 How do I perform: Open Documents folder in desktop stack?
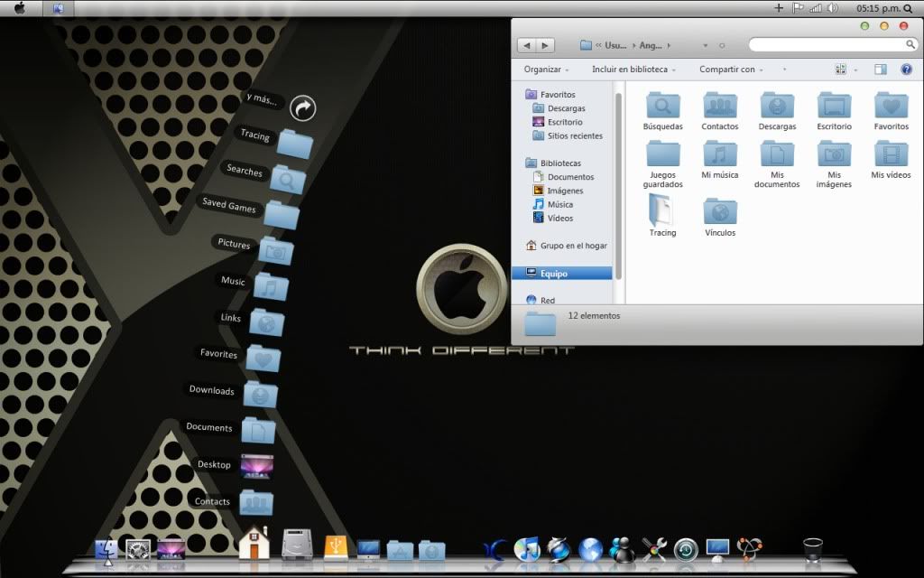coord(258,431)
